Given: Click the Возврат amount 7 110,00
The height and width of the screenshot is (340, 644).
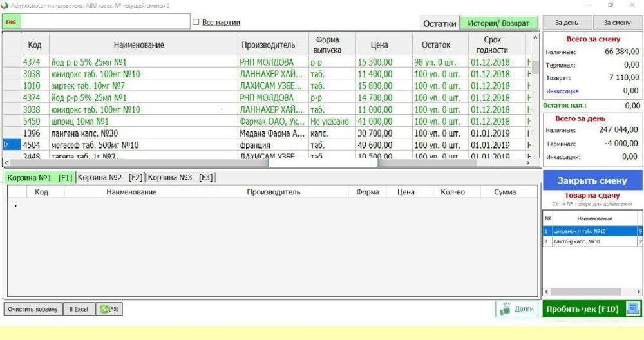Looking at the screenshot, I should point(624,77).
